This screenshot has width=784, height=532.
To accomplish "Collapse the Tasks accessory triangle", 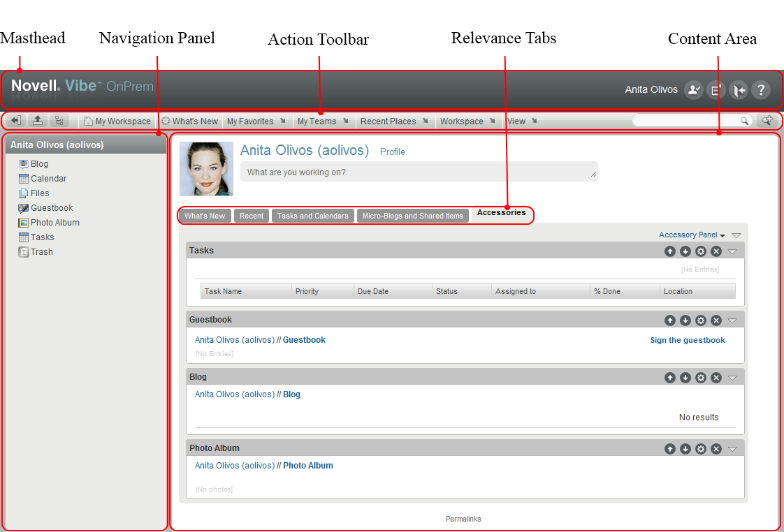I will [732, 252].
